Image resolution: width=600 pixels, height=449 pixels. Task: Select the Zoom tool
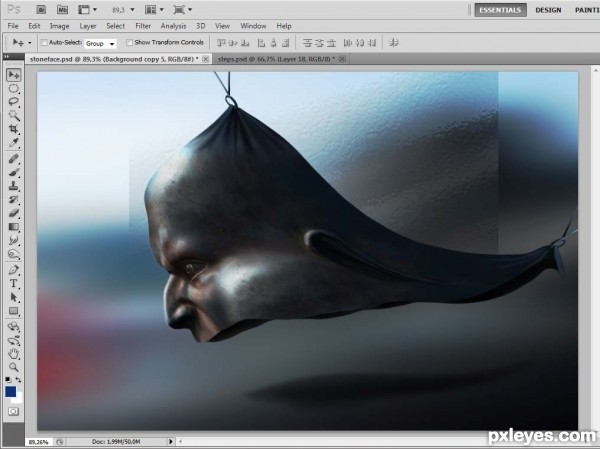click(x=14, y=367)
